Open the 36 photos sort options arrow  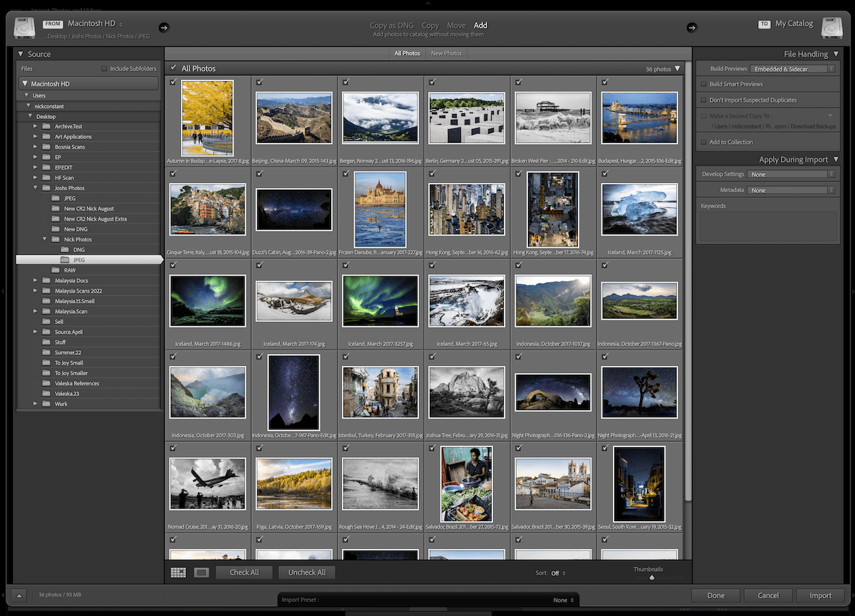pos(677,68)
